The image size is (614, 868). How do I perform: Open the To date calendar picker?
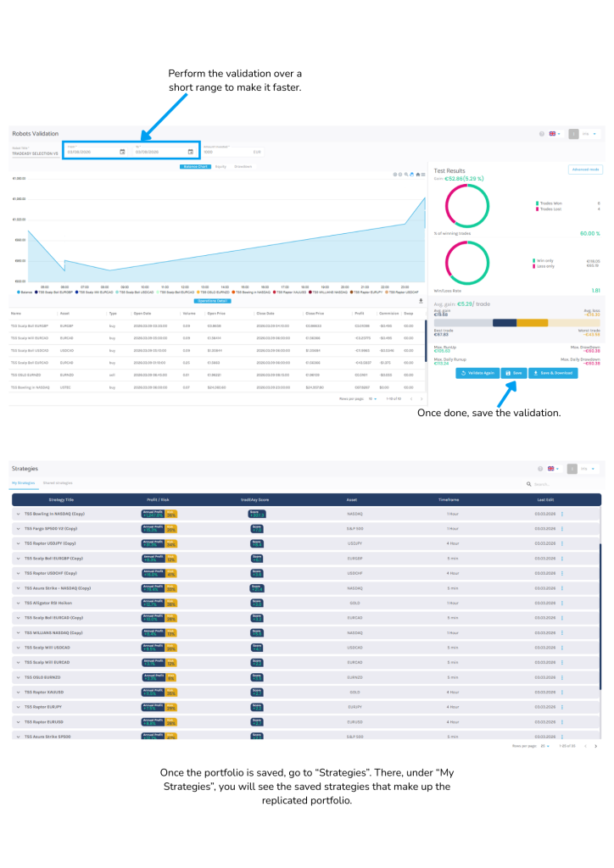tap(191, 153)
